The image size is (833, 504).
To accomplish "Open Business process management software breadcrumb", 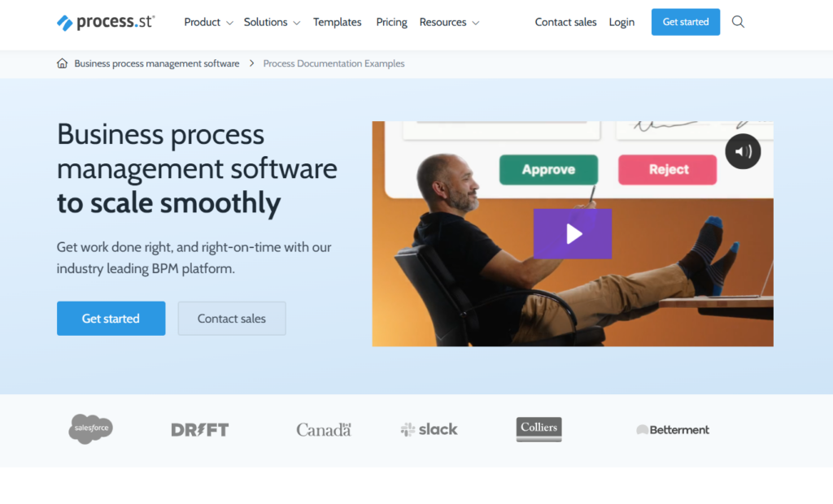I will [157, 63].
